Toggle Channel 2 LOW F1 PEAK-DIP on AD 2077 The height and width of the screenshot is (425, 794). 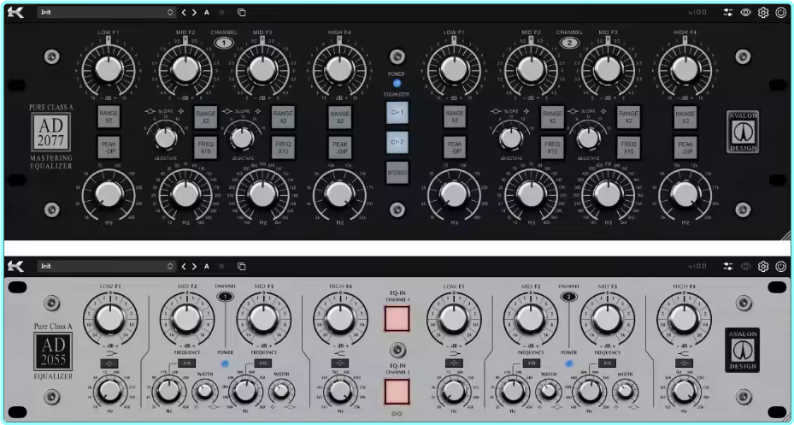tap(455, 147)
